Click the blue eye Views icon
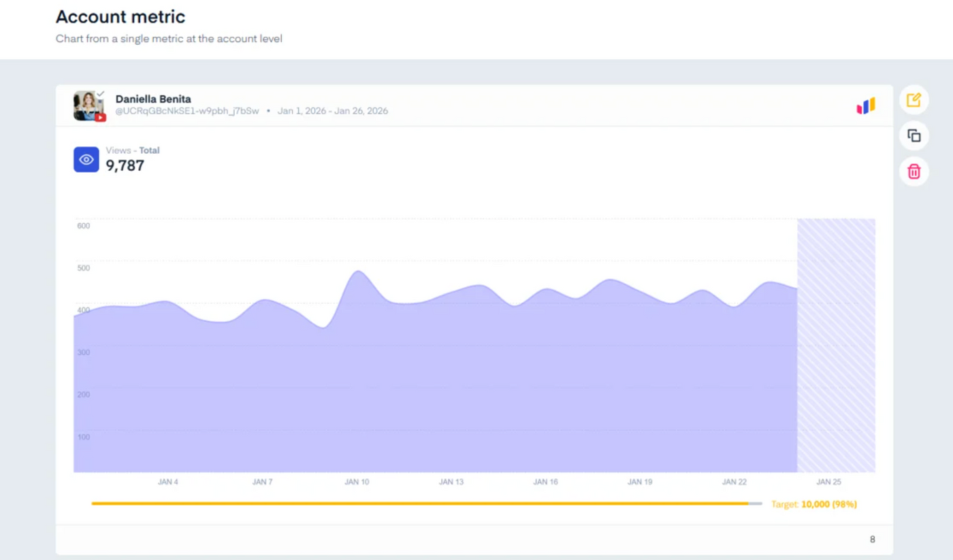 click(86, 159)
